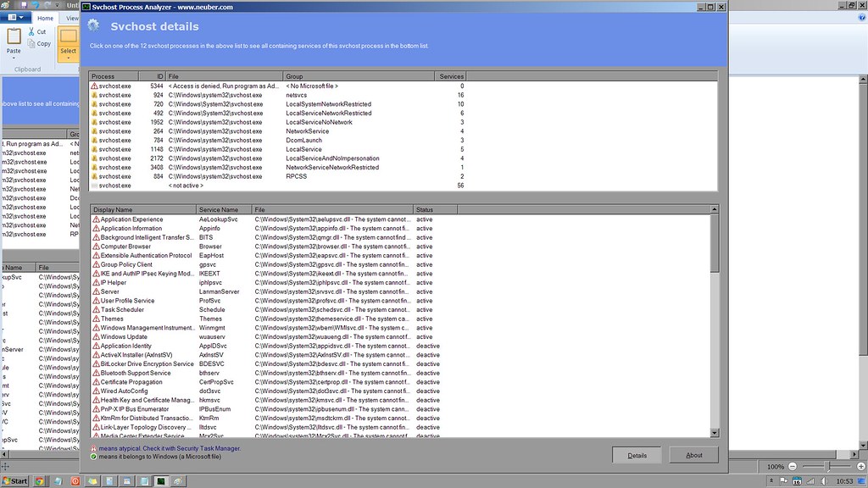Viewport: 868px width, 488px height.
Task: Click warning icon next to Task Scheduler
Action: point(96,309)
